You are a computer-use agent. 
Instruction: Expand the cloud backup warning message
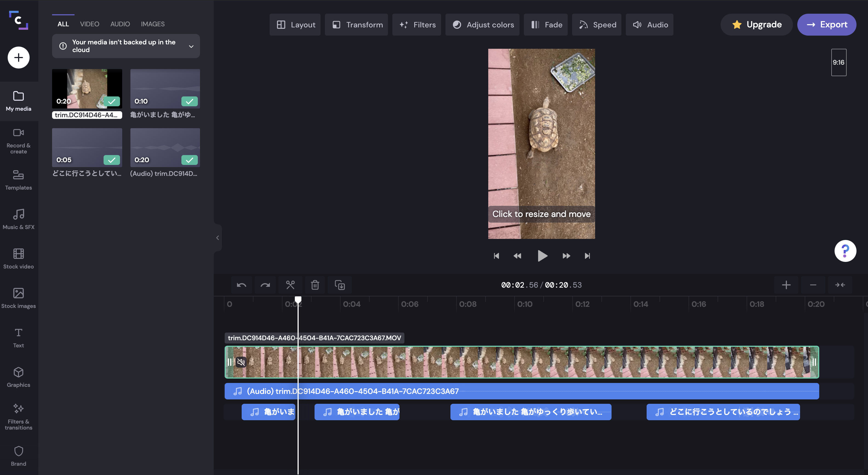(x=191, y=46)
